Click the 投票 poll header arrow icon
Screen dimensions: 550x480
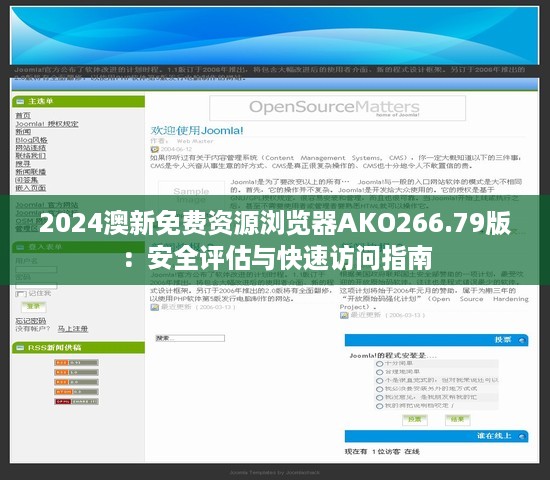click(522, 340)
